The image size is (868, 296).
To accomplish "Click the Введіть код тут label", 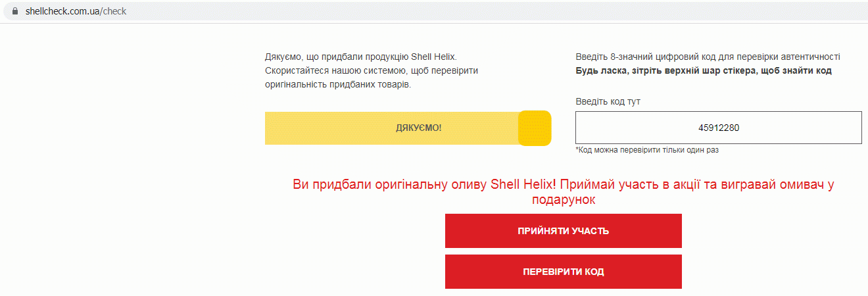I will [x=608, y=102].
